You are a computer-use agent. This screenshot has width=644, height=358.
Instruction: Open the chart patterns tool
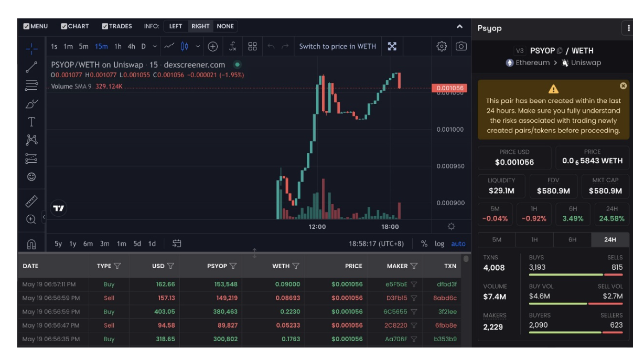(x=31, y=140)
